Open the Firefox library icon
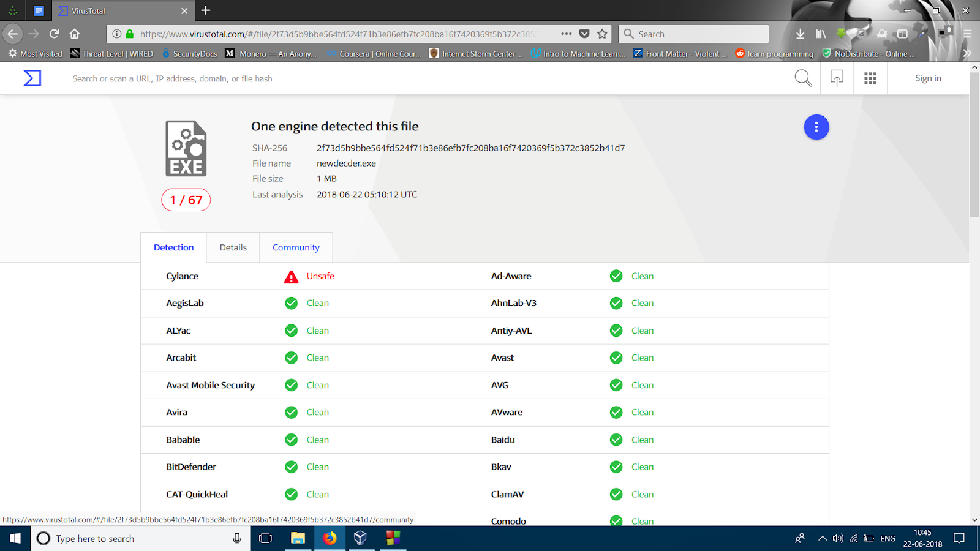Image resolution: width=980 pixels, height=551 pixels. [821, 34]
